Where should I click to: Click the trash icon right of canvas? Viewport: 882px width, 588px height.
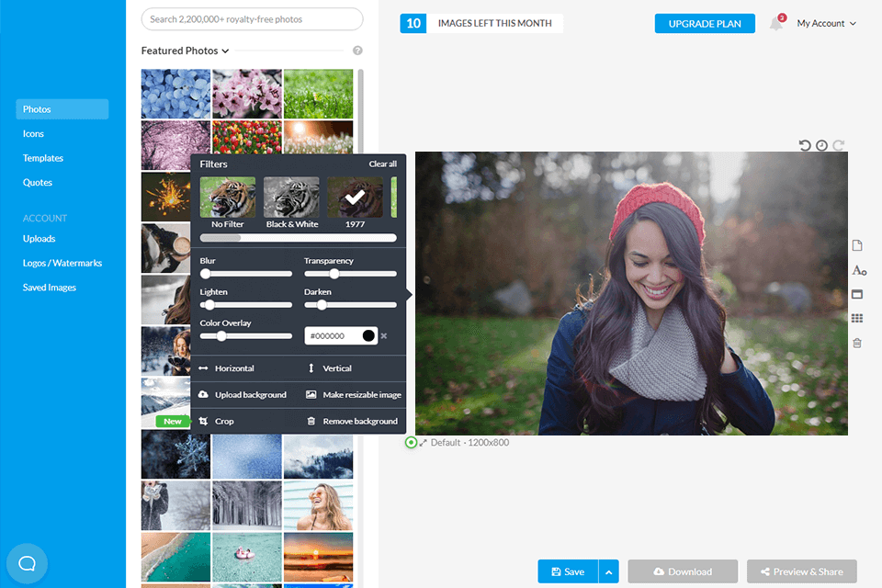click(x=857, y=343)
